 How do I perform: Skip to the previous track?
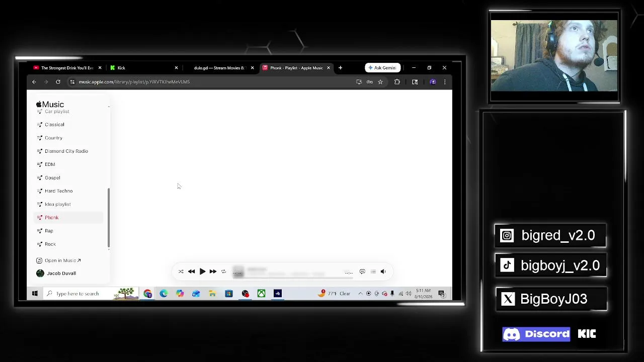click(x=191, y=271)
